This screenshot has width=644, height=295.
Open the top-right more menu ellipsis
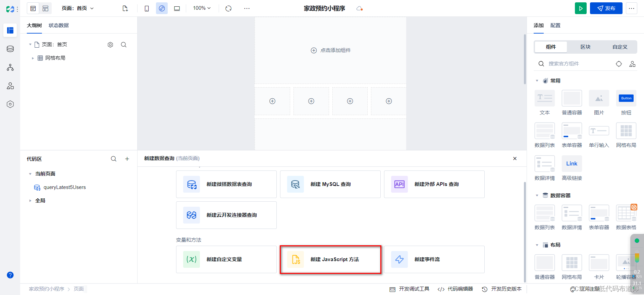(632, 8)
